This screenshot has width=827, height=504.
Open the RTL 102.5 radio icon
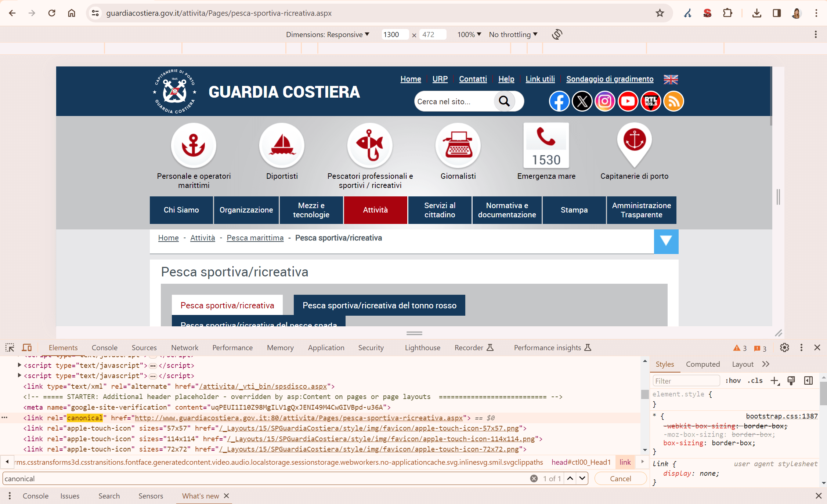[651, 101]
